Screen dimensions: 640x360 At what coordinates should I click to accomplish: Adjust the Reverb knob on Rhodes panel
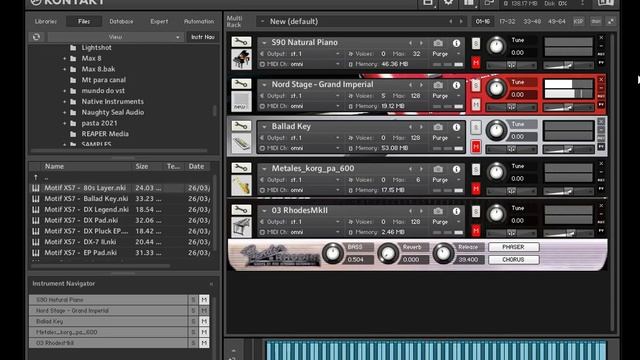point(388,253)
